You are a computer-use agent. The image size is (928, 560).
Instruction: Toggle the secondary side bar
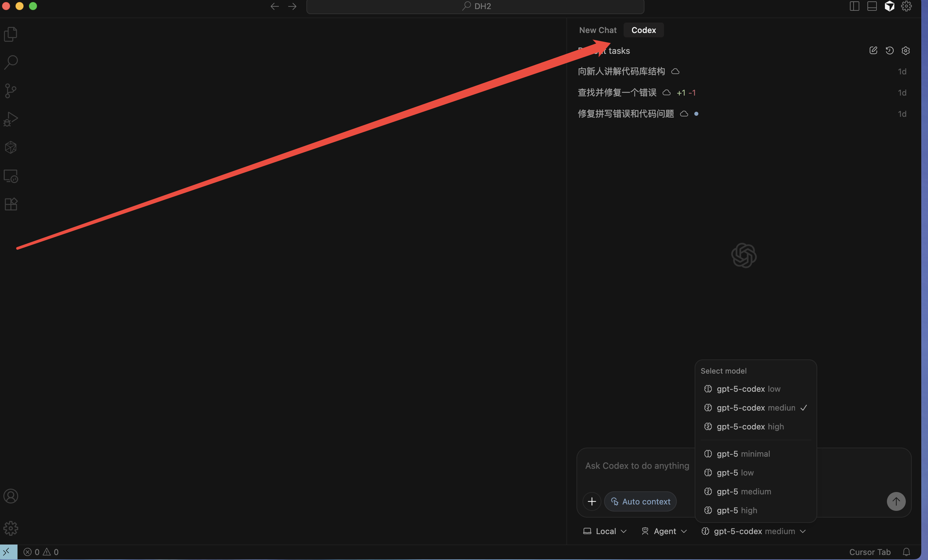point(854,6)
